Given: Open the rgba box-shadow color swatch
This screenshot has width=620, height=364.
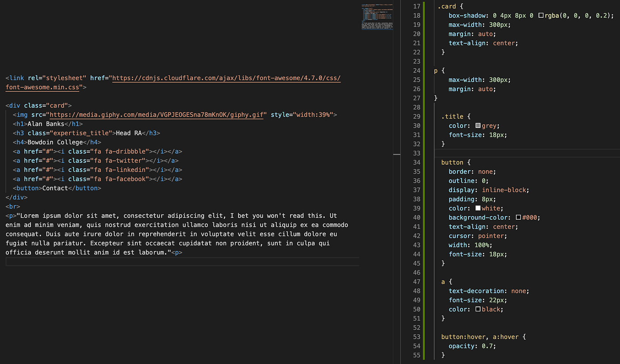Looking at the screenshot, I should (x=541, y=15).
